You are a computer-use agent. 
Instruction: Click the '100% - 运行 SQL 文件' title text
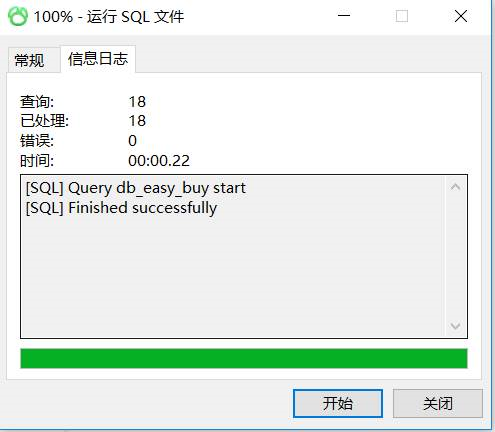tap(109, 16)
